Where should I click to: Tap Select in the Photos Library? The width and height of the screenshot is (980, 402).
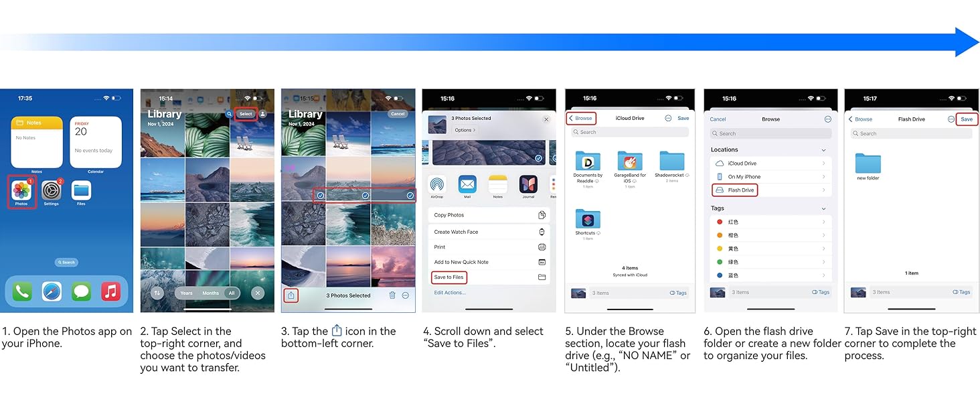246,114
